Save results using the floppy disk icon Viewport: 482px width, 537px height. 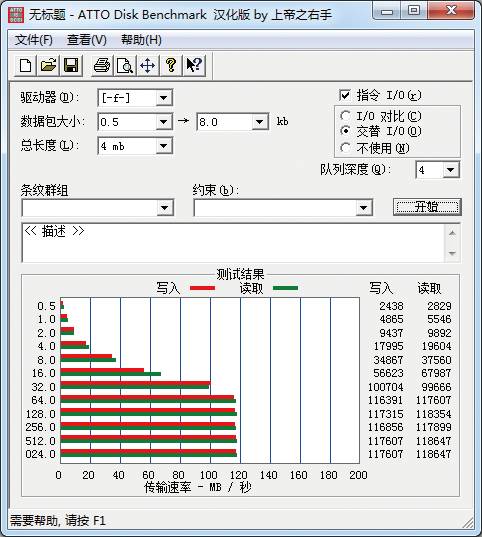71,65
